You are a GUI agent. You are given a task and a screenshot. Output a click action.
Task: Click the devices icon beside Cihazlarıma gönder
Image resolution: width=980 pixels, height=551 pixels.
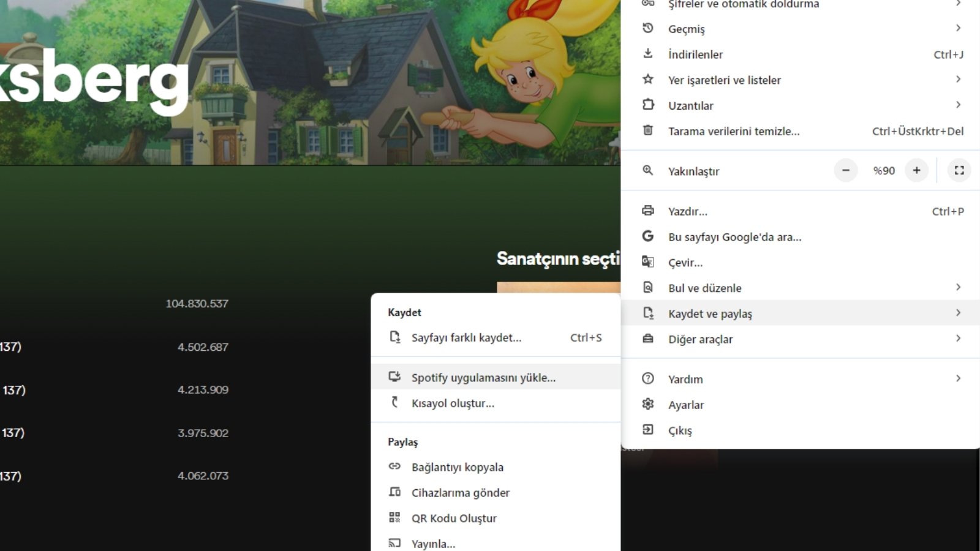(x=394, y=492)
